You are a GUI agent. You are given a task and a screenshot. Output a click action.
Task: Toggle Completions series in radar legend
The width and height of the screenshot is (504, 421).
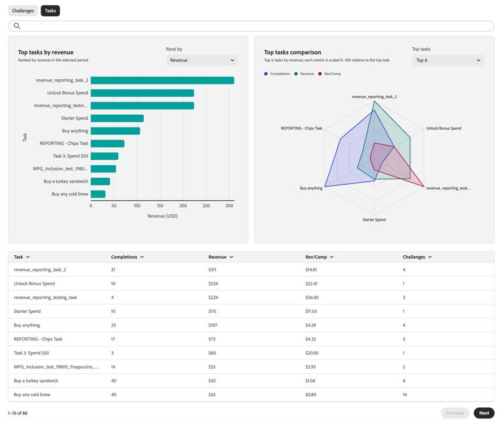(277, 74)
